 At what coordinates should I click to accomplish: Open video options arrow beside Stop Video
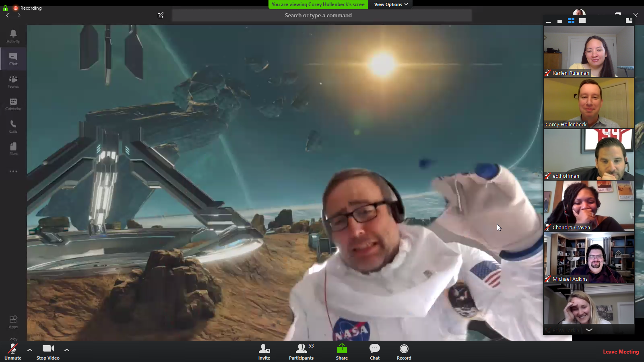(x=67, y=350)
